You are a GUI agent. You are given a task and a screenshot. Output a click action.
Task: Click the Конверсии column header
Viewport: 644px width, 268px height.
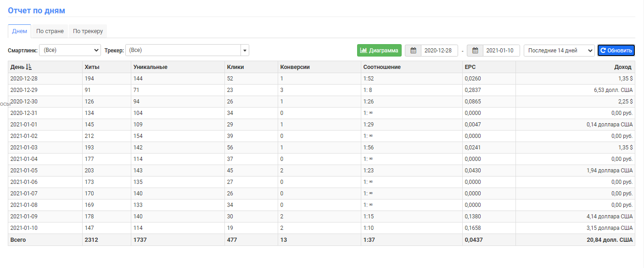[x=295, y=67]
